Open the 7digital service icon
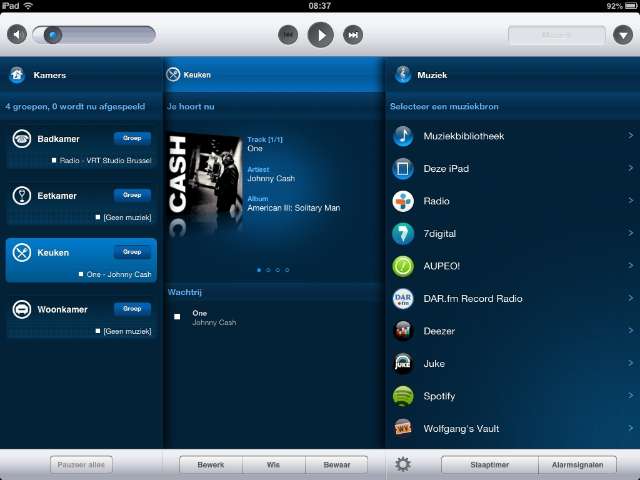Image resolution: width=640 pixels, height=480 pixels. (403, 233)
